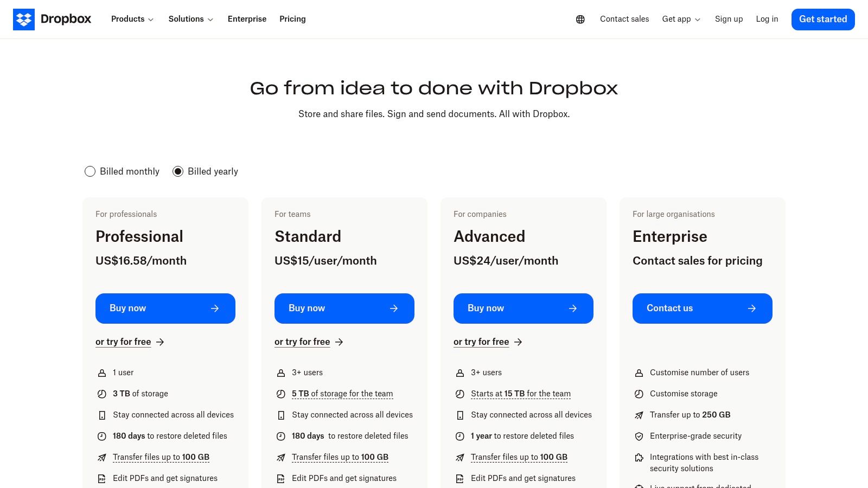Open the 'Get app' dropdown
The image size is (868, 488).
point(681,19)
